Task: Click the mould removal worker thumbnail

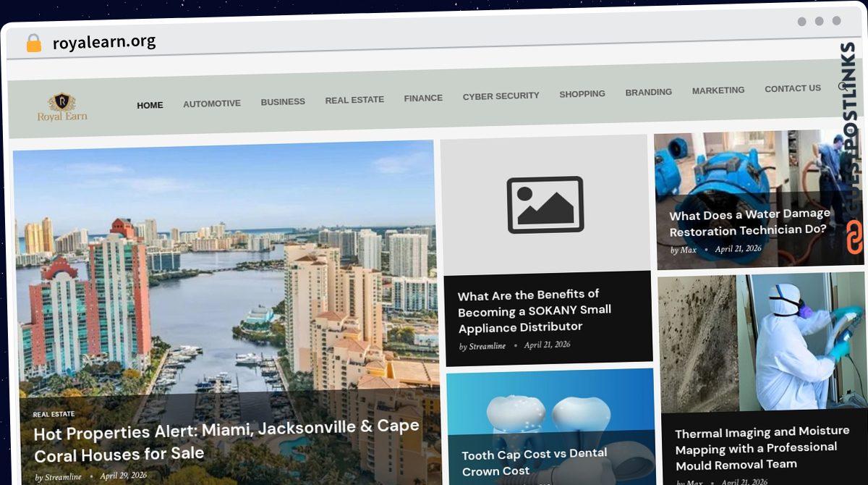Action: coord(763,342)
